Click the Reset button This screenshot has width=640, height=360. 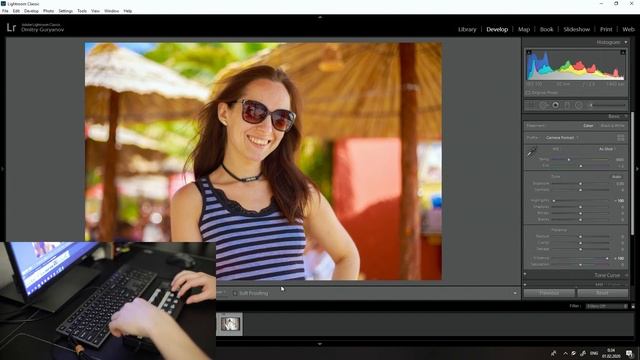[602, 293]
